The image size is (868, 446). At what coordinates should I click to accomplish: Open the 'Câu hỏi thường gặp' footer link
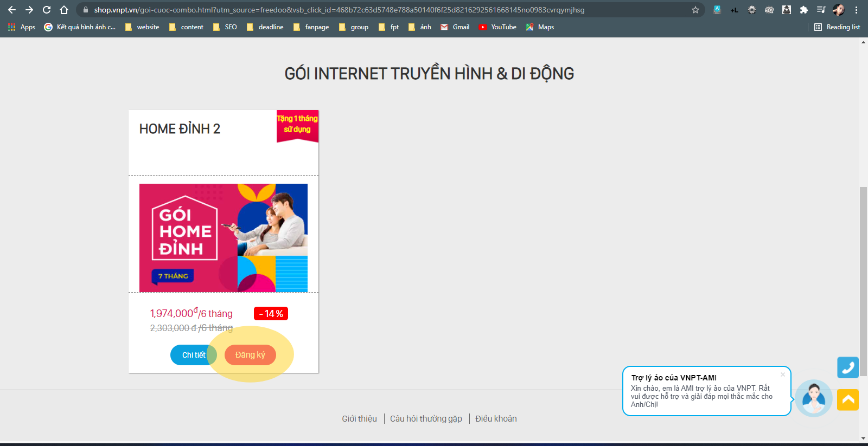click(426, 418)
